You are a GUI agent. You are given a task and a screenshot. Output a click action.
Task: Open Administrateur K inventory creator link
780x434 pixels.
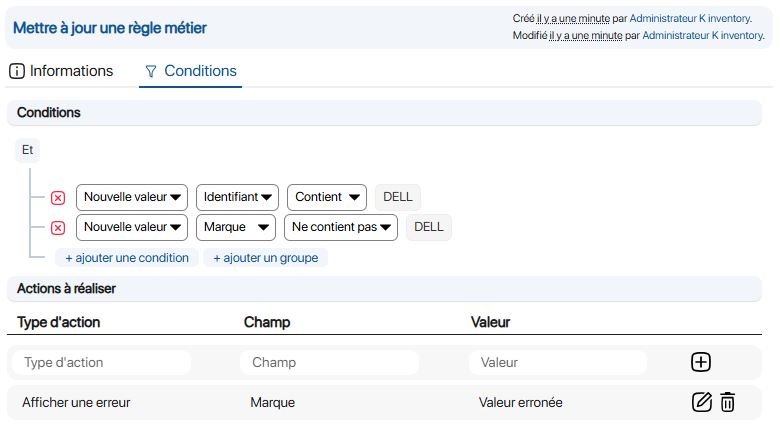coord(690,18)
